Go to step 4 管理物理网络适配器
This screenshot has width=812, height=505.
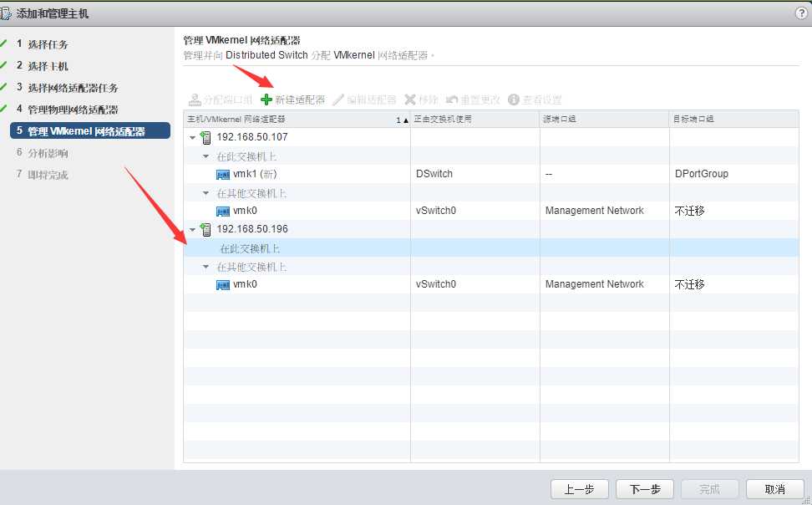[x=67, y=110]
